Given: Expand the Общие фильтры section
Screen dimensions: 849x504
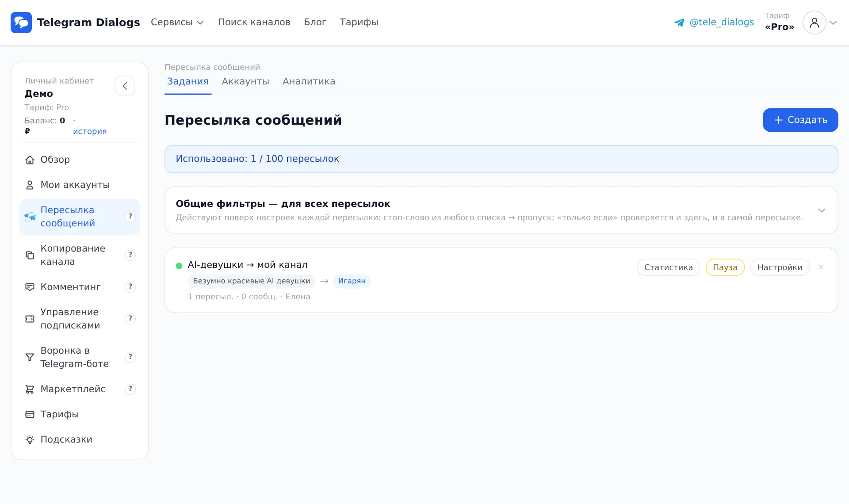Looking at the screenshot, I should click(x=822, y=210).
